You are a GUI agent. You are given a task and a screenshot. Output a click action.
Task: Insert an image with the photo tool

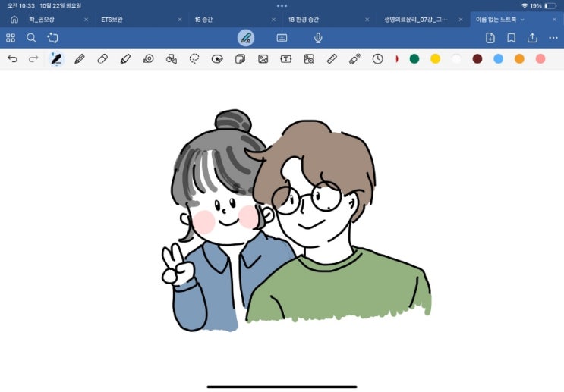(x=263, y=59)
